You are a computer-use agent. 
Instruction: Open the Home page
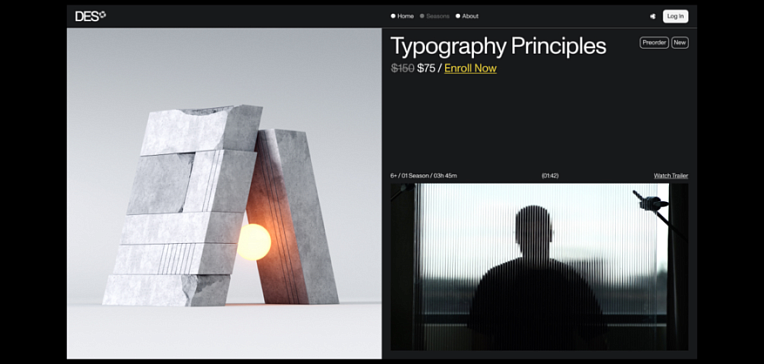tap(405, 16)
